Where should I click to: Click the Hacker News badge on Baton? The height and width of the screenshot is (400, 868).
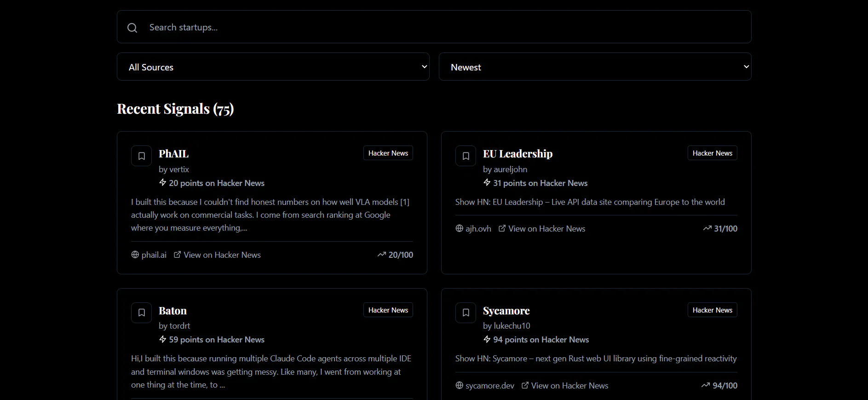(x=388, y=310)
